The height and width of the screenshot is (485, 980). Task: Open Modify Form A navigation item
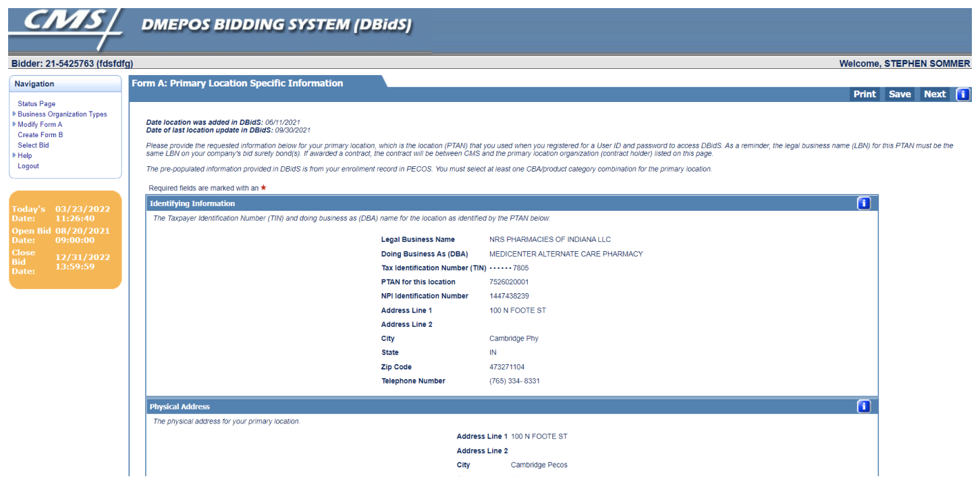(x=40, y=124)
